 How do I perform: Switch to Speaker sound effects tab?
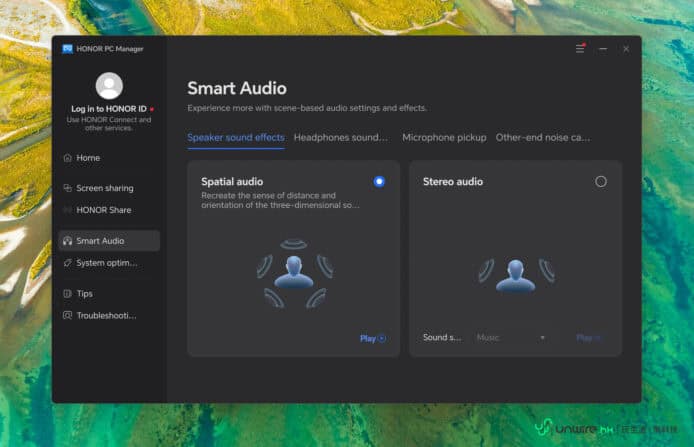coord(236,138)
